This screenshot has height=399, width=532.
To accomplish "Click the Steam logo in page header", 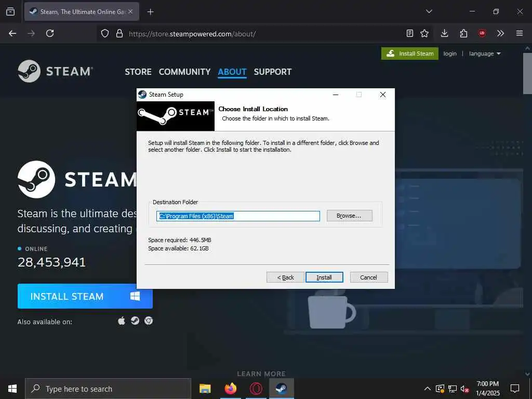I will pos(55,71).
